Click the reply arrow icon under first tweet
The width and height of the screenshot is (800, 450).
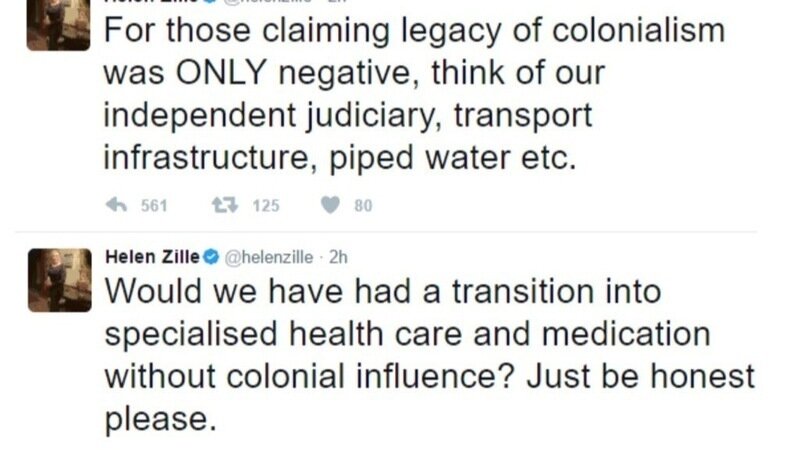(116, 206)
